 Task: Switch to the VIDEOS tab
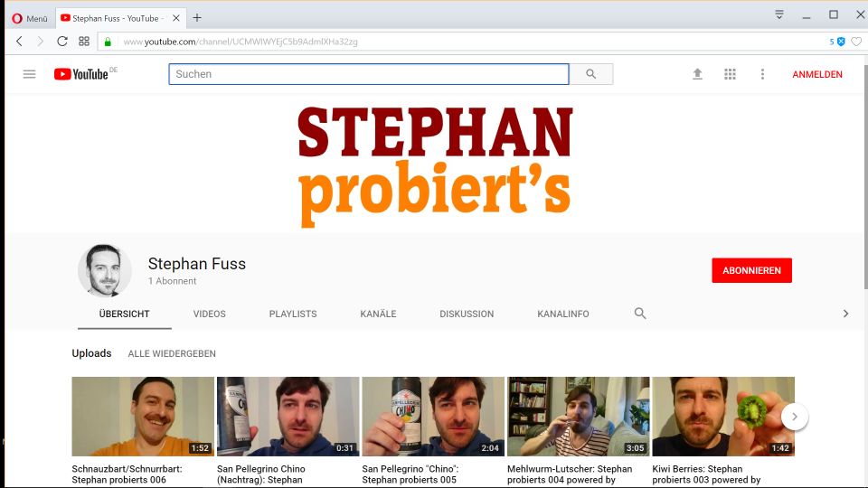[209, 314]
